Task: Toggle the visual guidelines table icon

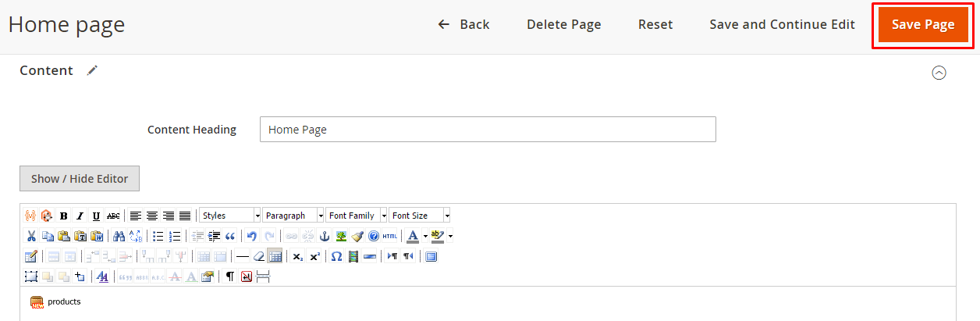Action: point(275,256)
